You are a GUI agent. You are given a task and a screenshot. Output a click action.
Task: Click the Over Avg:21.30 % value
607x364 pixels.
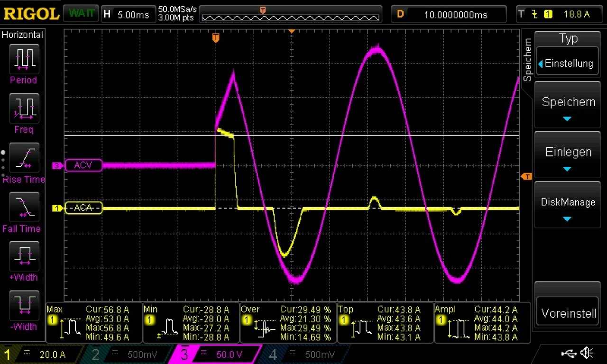tap(305, 319)
